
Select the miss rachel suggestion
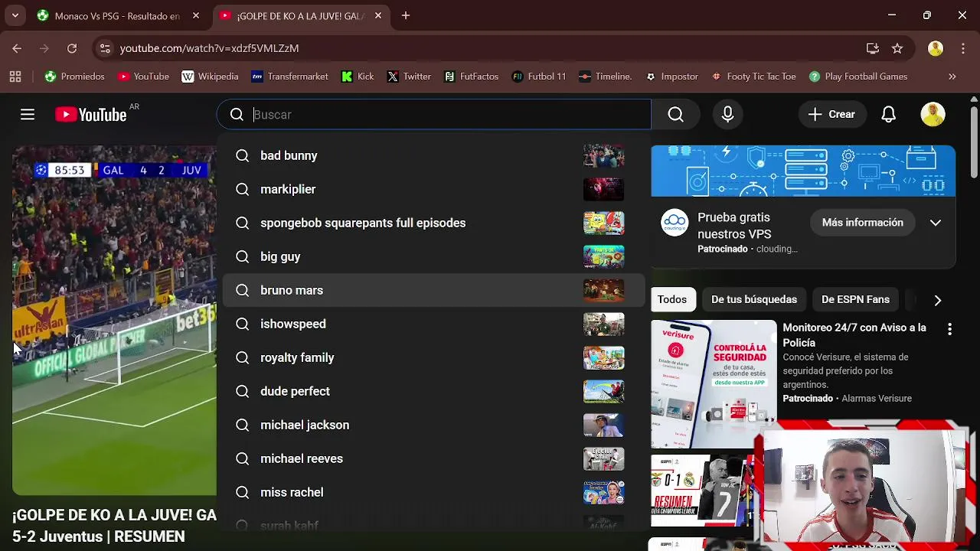click(434, 492)
